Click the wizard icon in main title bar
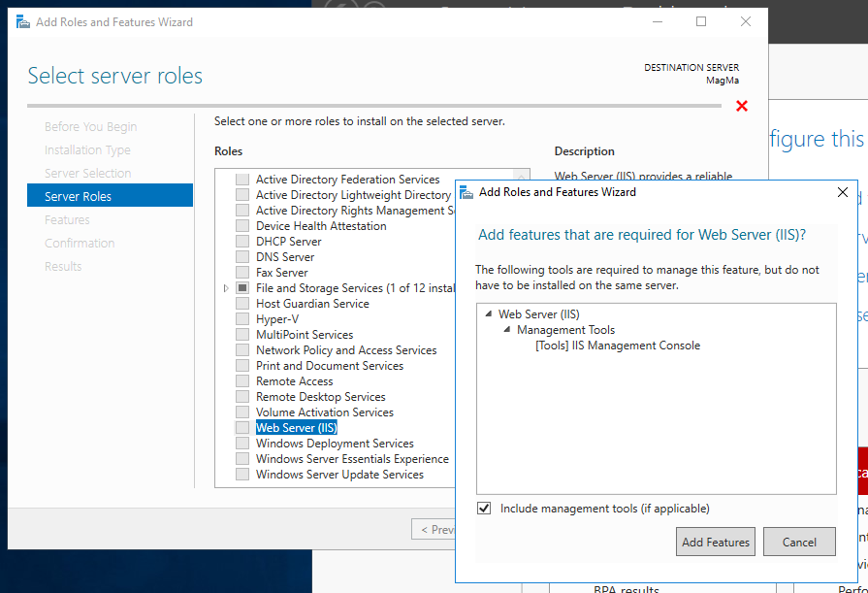This screenshot has height=593, width=868. coord(22,22)
